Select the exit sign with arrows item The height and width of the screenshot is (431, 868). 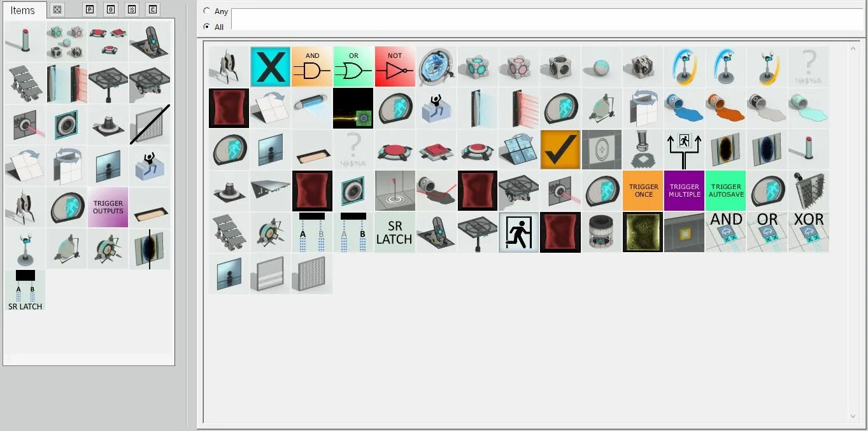685,150
